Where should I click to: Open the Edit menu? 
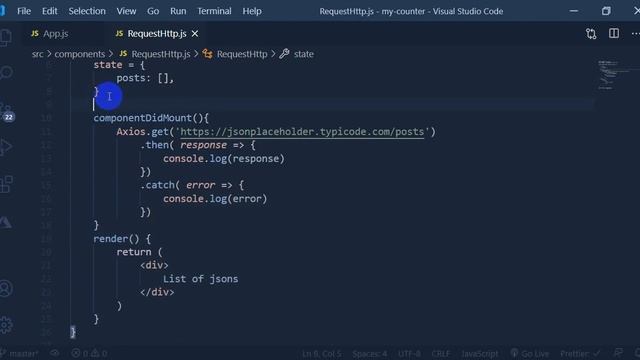pos(49,11)
